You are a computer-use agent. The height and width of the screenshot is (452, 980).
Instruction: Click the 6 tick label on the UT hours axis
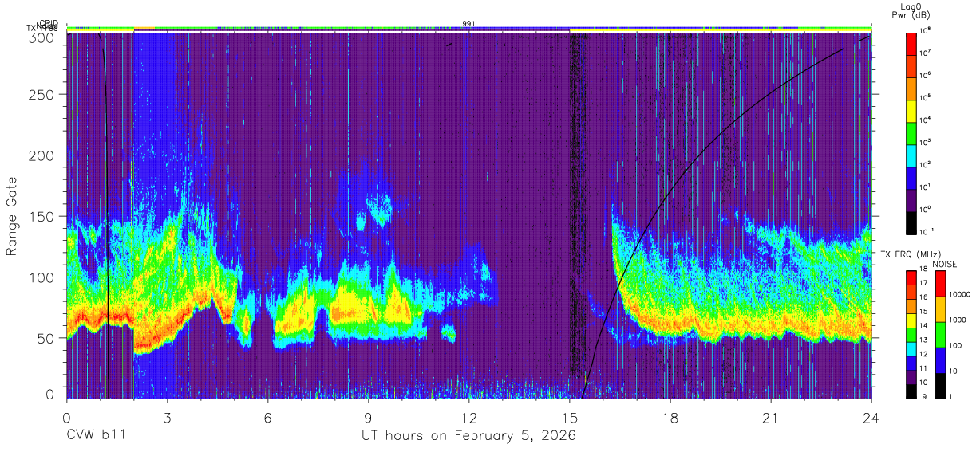coord(267,418)
